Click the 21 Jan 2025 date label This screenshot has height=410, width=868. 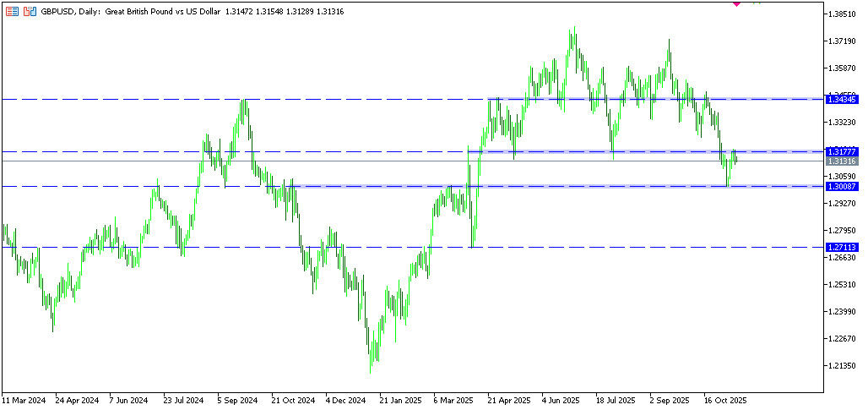click(400, 400)
